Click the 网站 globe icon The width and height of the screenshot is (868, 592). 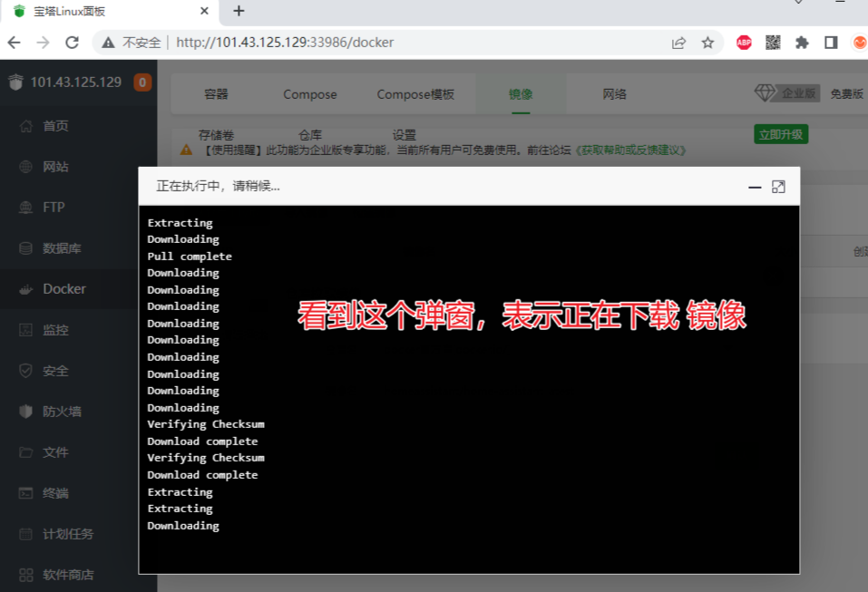point(25,167)
